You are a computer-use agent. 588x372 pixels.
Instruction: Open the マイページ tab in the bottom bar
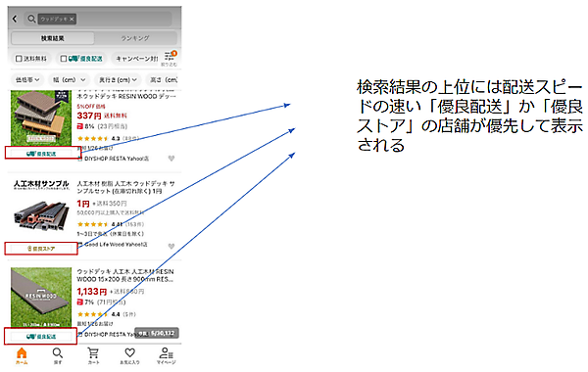(166, 356)
